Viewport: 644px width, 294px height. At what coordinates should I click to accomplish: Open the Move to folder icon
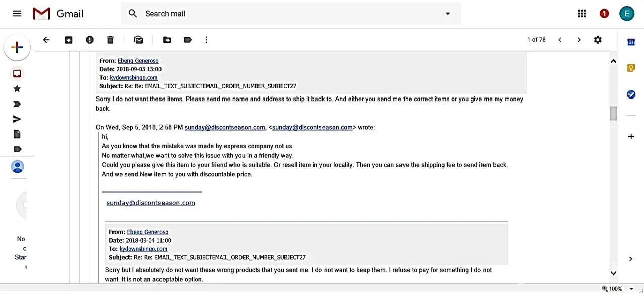167,40
